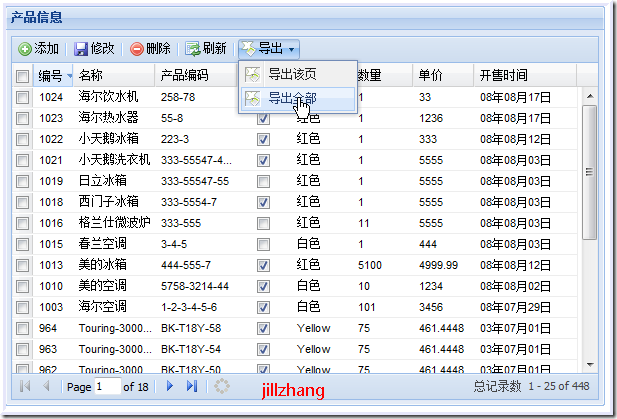Viewport: 617px width, 419px height.
Task: Go to the next page of results
Action: pos(170,386)
